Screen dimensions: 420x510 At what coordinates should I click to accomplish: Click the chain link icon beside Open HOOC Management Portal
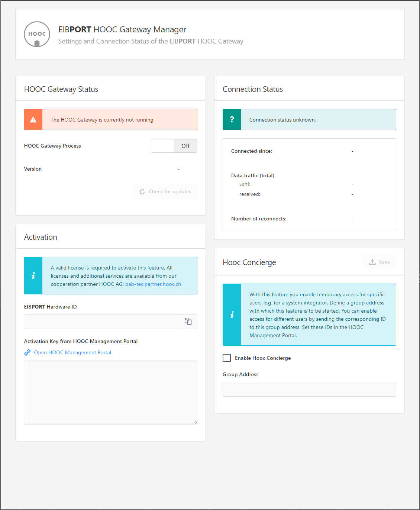(28, 352)
